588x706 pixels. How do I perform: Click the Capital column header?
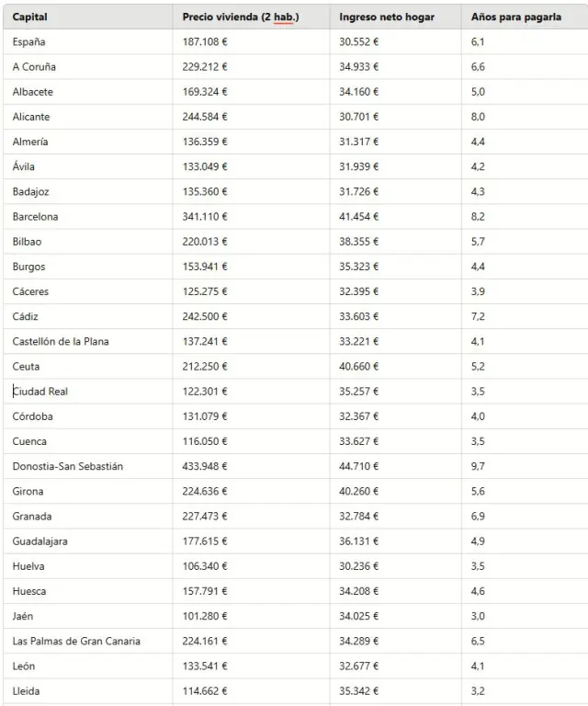pyautogui.click(x=30, y=17)
